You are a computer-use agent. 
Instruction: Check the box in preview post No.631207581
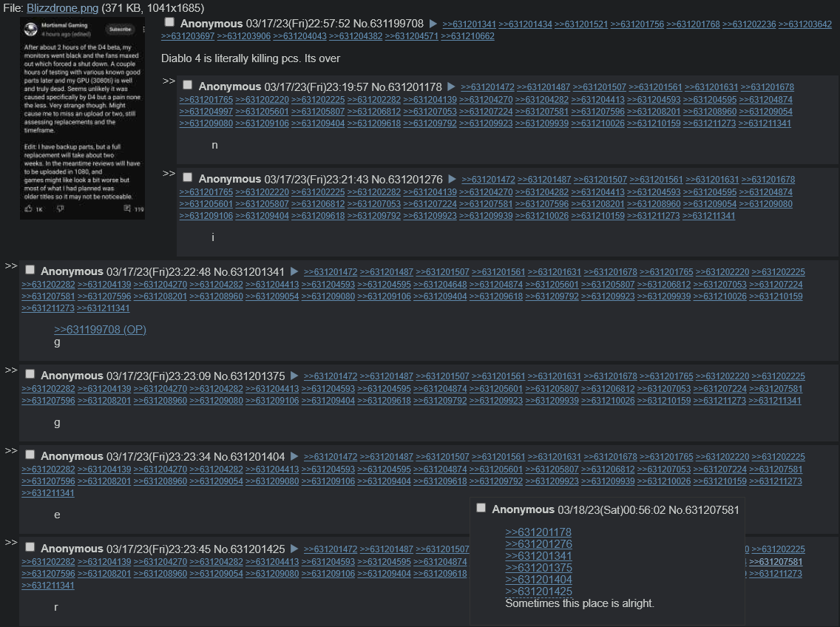click(x=481, y=507)
